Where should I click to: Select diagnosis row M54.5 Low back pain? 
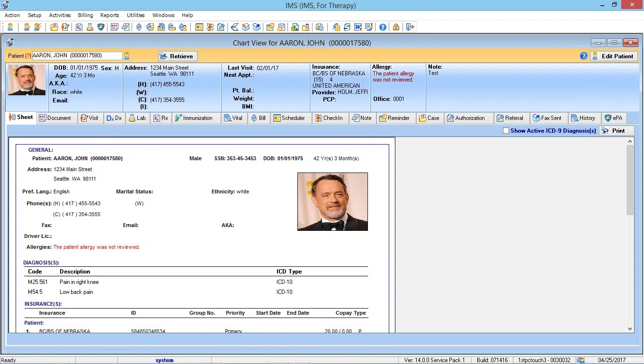pyautogui.click(x=196, y=292)
